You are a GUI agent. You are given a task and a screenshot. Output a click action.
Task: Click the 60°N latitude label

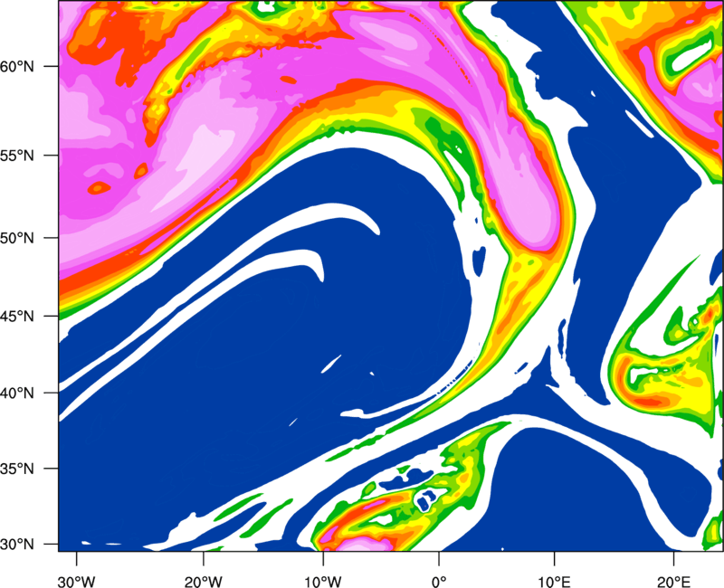(x=17, y=66)
